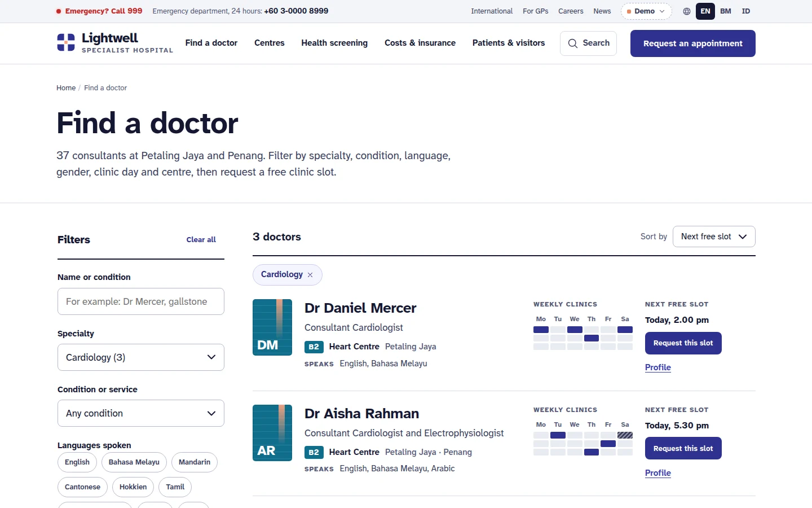Open the Centres menu

tap(270, 43)
